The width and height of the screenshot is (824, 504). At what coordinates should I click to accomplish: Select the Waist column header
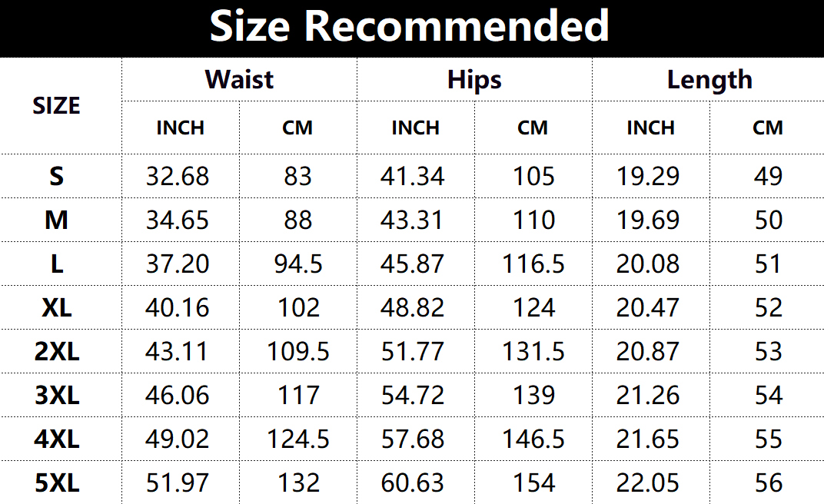point(239,80)
